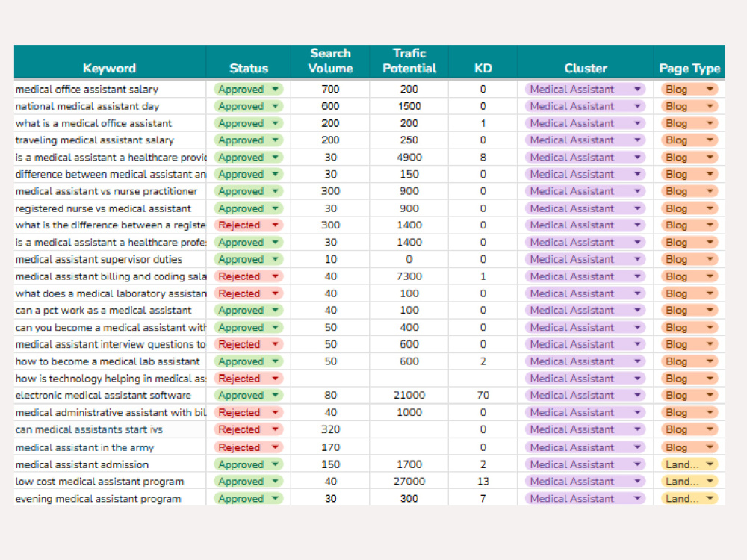Open Status dropdown for medical office assistant salary

[x=248, y=89]
